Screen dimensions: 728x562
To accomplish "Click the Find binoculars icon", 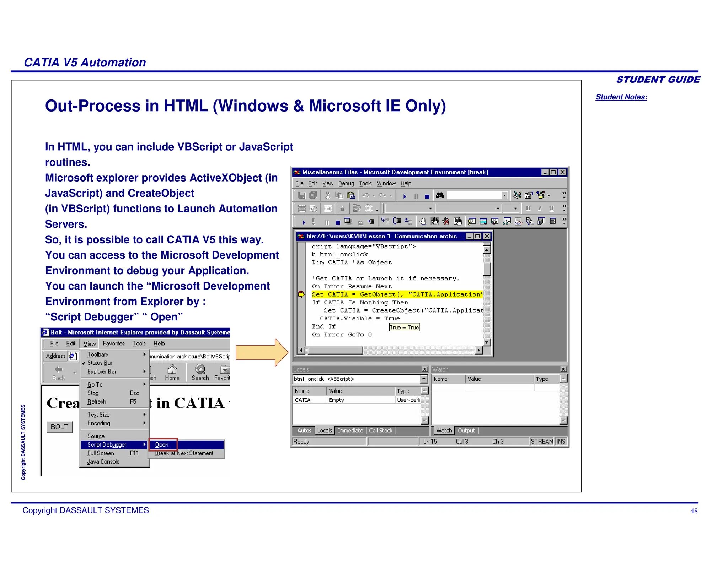I will coord(440,195).
